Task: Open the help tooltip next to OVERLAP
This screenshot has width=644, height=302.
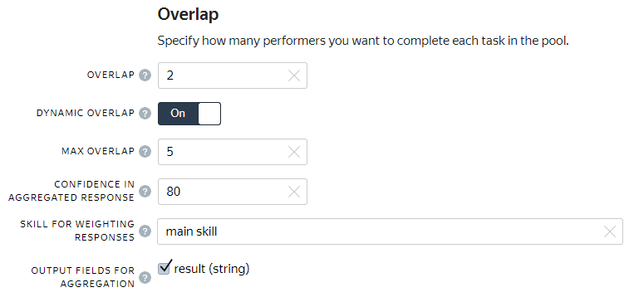Action: tap(145, 75)
